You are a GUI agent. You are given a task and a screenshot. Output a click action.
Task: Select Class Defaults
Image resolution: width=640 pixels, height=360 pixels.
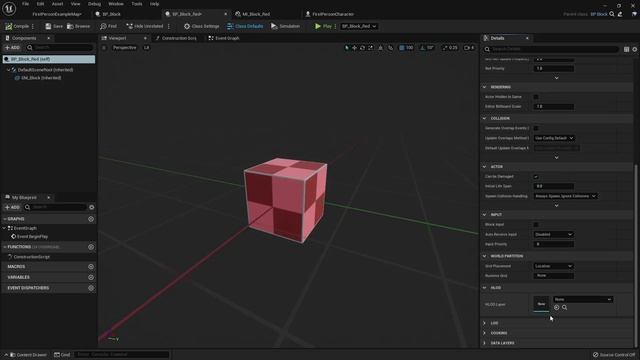tap(245, 26)
